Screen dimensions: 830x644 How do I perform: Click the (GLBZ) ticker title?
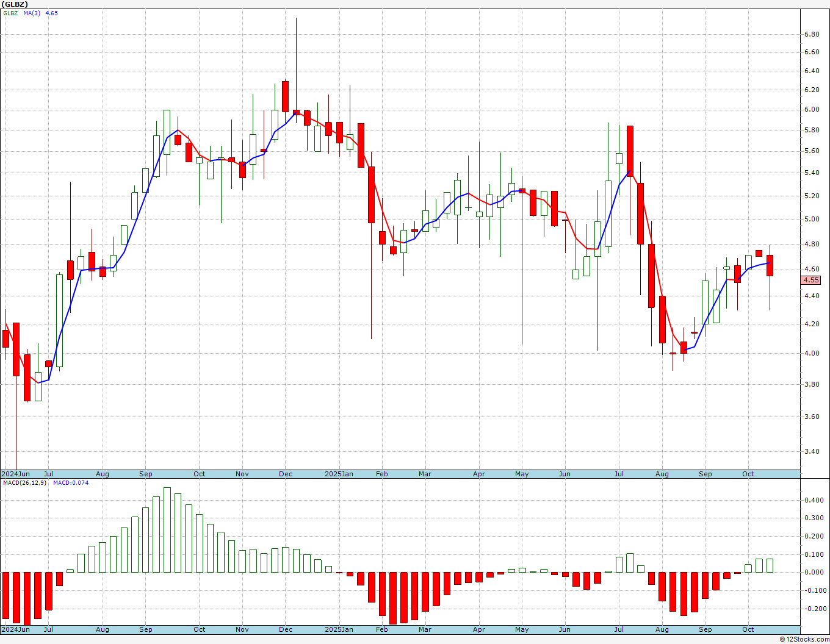[15, 4]
